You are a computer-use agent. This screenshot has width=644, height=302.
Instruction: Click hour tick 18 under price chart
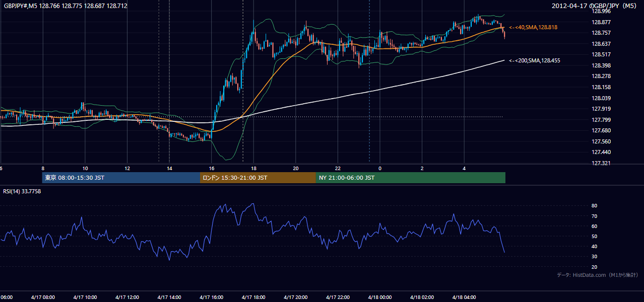[x=253, y=169]
